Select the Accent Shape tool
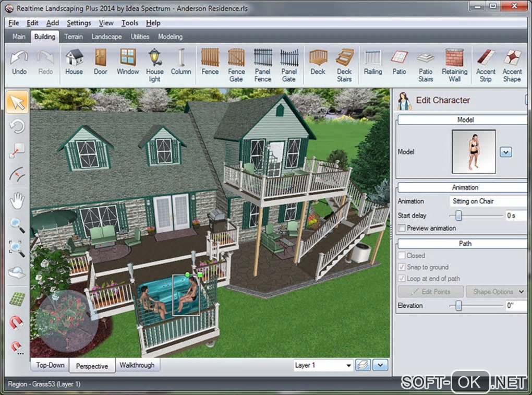The width and height of the screenshot is (532, 395). 512,66
